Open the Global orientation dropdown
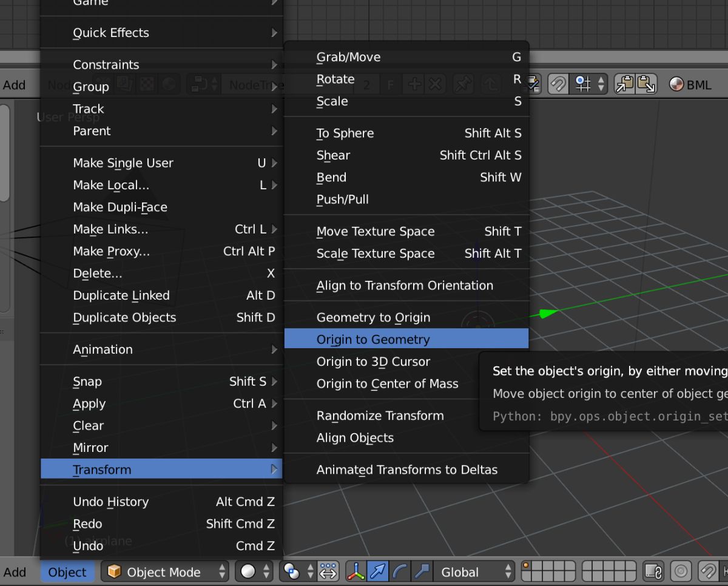Viewport: 728px width, 586px height. [x=474, y=572]
